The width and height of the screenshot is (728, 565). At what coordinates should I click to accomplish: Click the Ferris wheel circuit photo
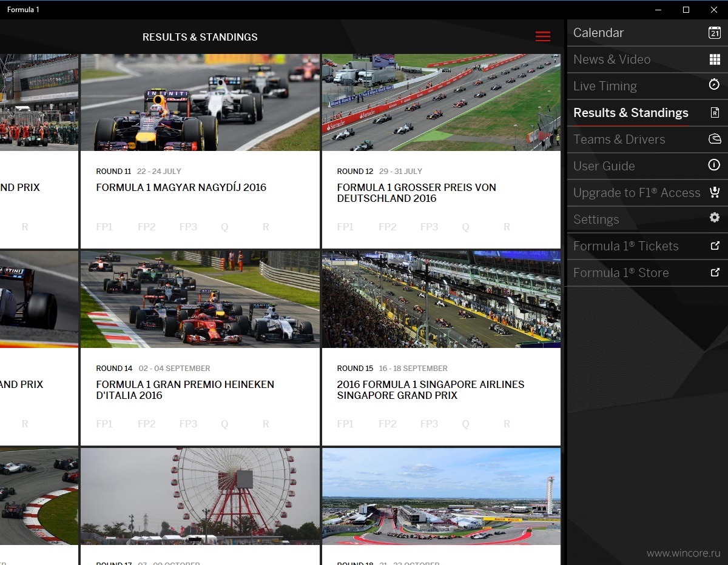pyautogui.click(x=200, y=496)
